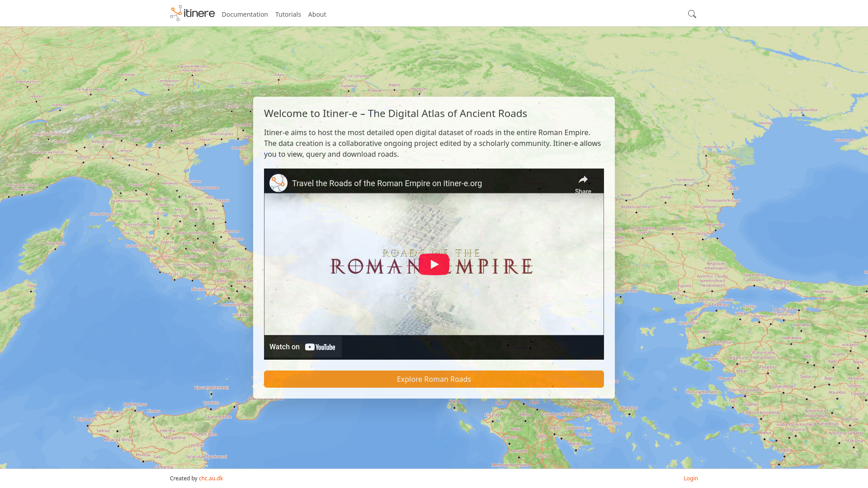Select the Nicomedia place on the map
Screen dimensions: 868x488
click(x=823, y=291)
